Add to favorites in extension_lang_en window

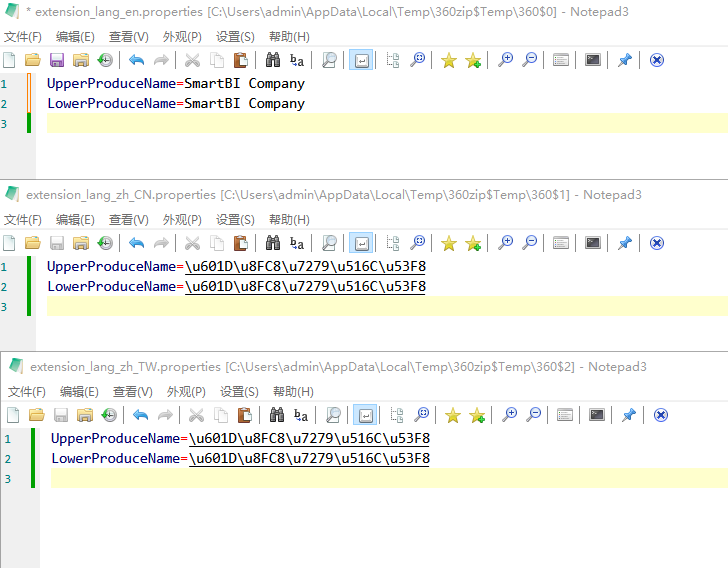point(473,60)
